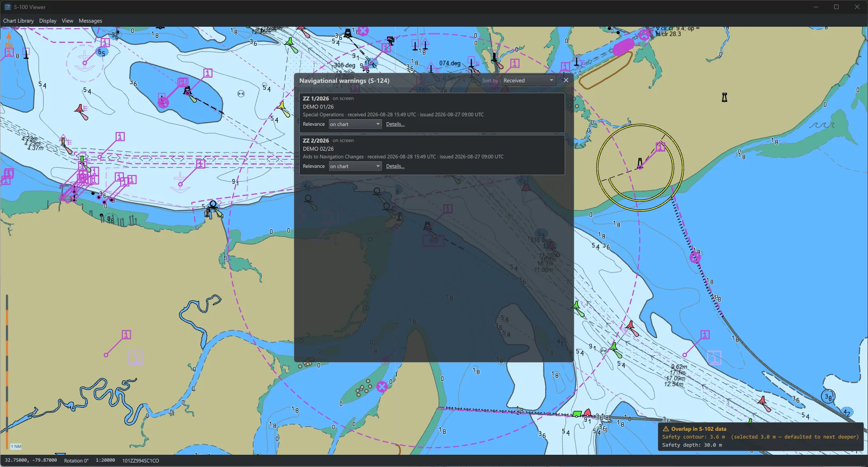Open Details for warning DEMO 01/26
The height and width of the screenshot is (467, 868).
395,124
